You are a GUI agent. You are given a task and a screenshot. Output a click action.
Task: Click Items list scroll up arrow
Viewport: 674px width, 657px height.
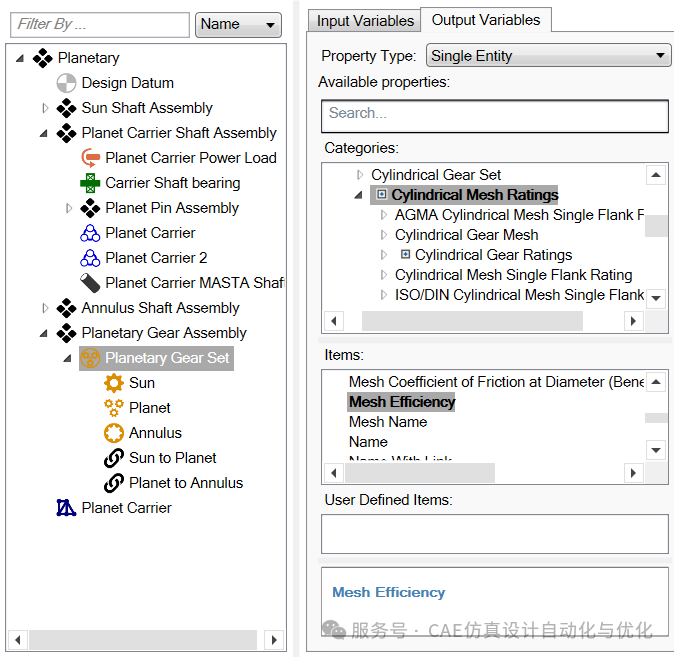click(656, 381)
